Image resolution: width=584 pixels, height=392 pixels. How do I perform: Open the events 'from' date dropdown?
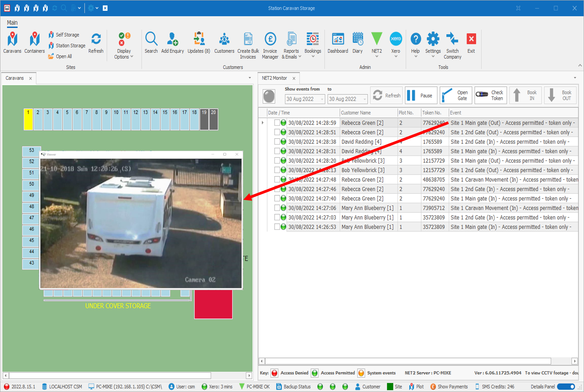(322, 99)
